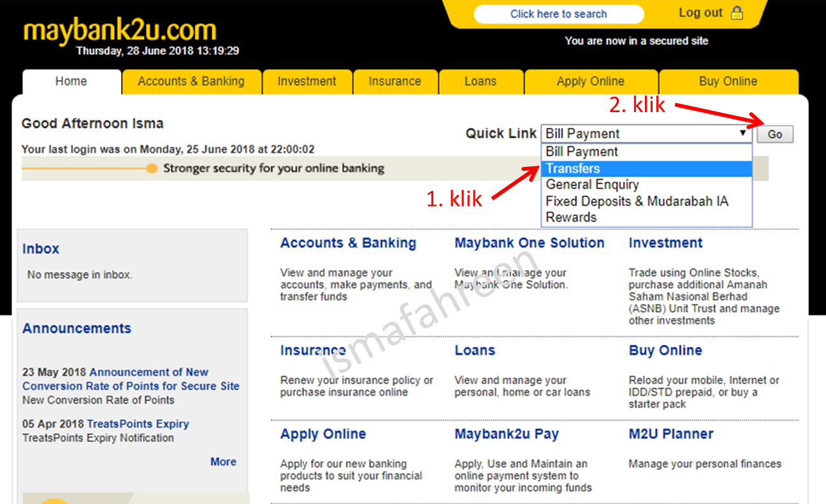This screenshot has height=504, width=826.
Task: Open the Insurance tab
Action: (395, 82)
